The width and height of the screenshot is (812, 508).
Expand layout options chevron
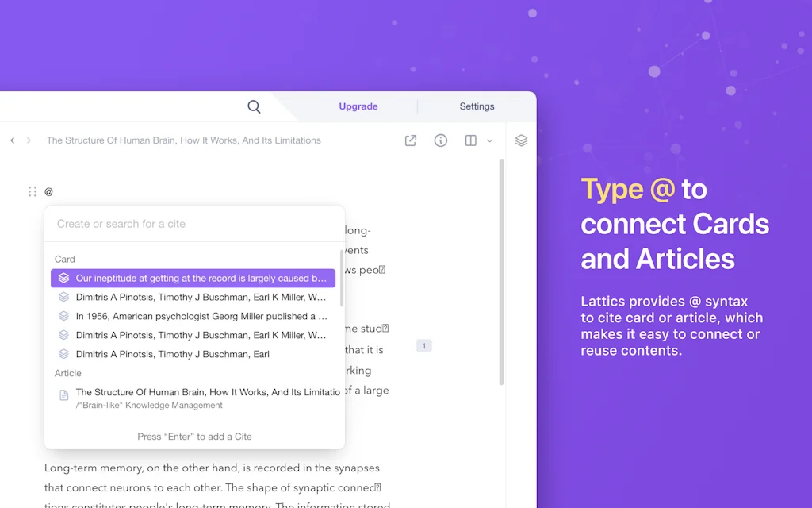[x=490, y=141]
